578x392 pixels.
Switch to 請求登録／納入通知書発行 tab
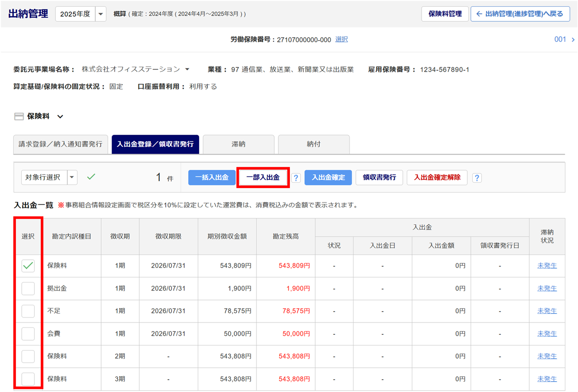[x=61, y=144]
